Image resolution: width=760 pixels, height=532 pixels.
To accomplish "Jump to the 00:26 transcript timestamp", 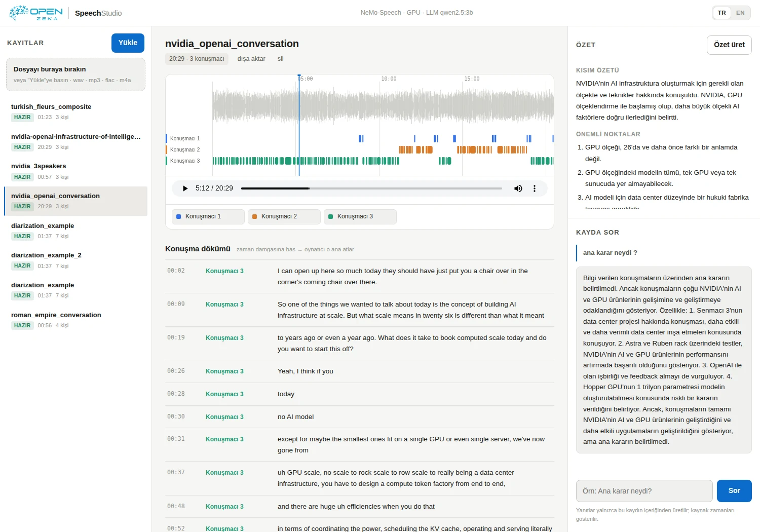I will (176, 371).
